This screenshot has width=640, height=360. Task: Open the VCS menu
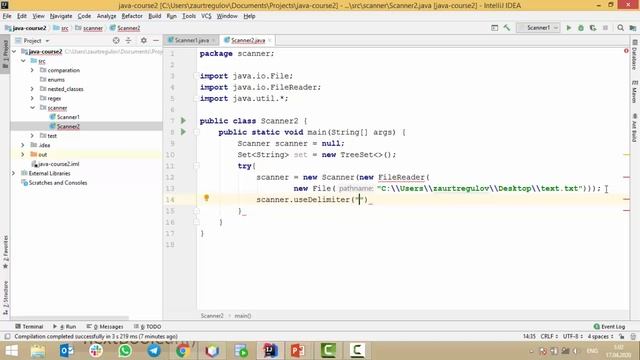coord(206,16)
